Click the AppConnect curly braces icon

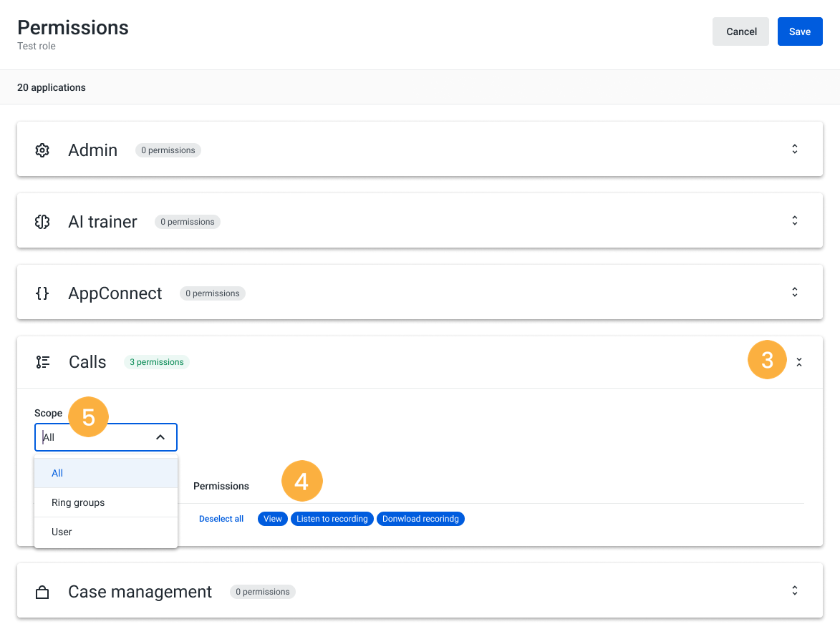click(42, 293)
